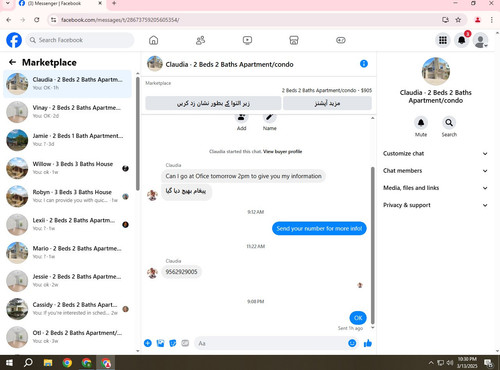Open Cassidy 2 Beds 2 Baths chat
The image size is (500, 370).
point(67,309)
